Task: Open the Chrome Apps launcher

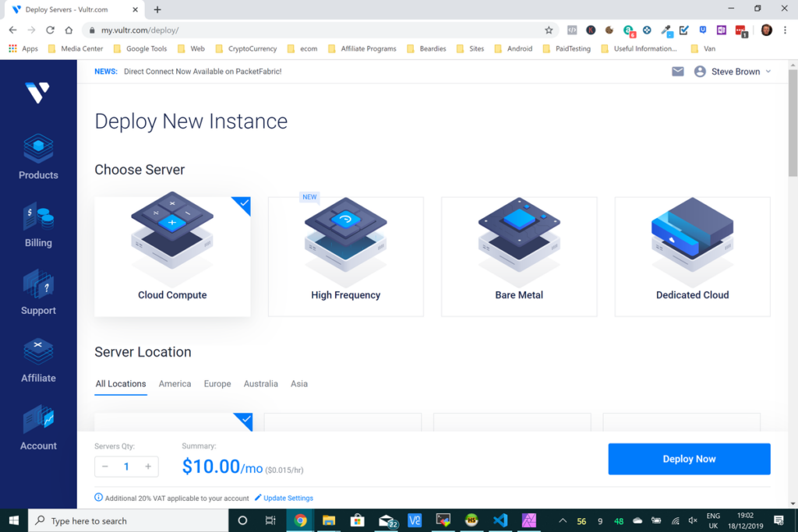Action: 23,49
